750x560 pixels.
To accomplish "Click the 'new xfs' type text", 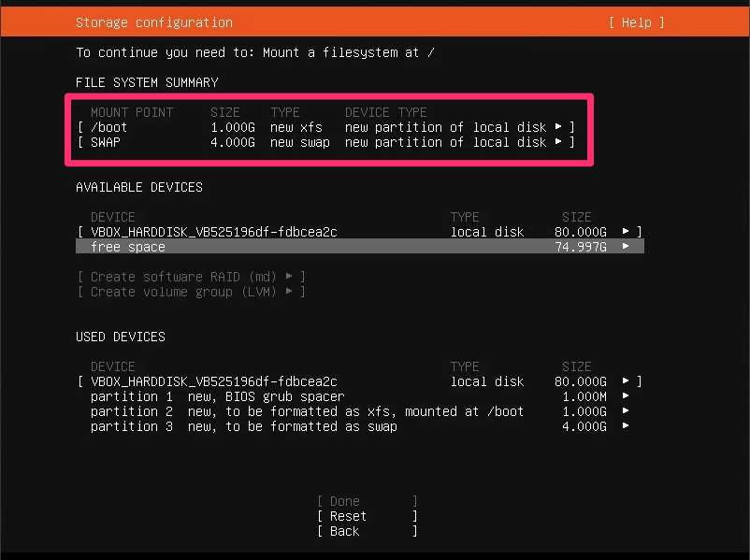I will [296, 127].
